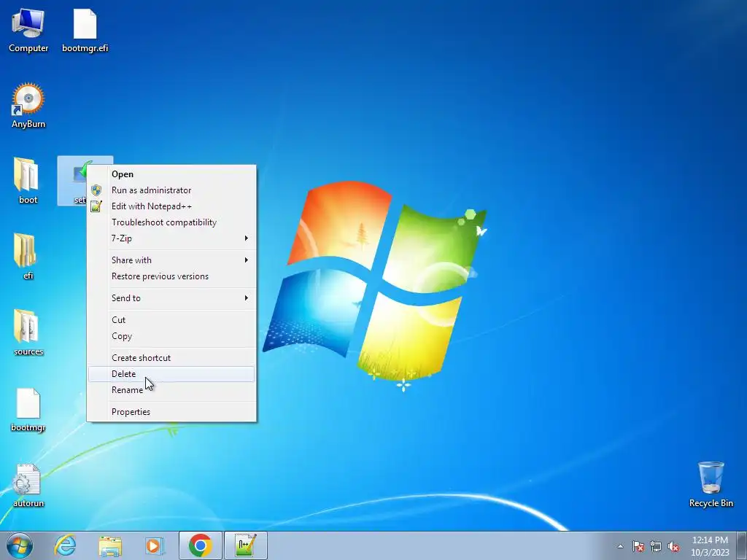747x560 pixels.
Task: Choose Cut from context menu
Action: [171, 320]
